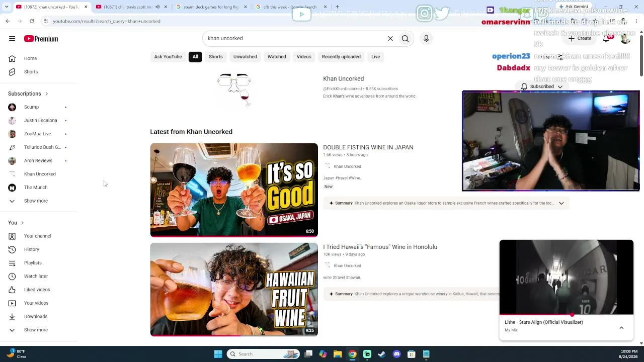The height and width of the screenshot is (362, 644).
Task: Go to YouTube Premium home via logo
Action: coord(41,39)
